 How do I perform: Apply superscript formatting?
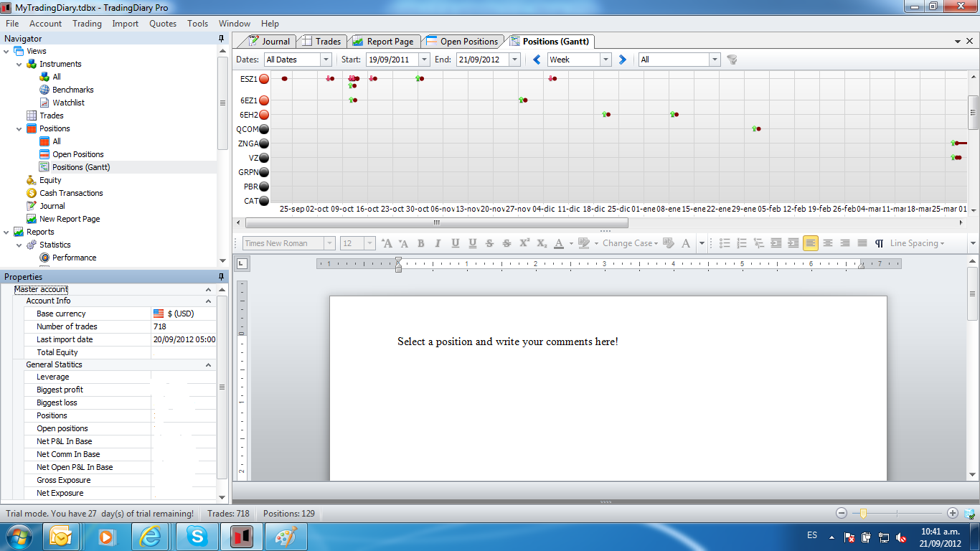(524, 243)
